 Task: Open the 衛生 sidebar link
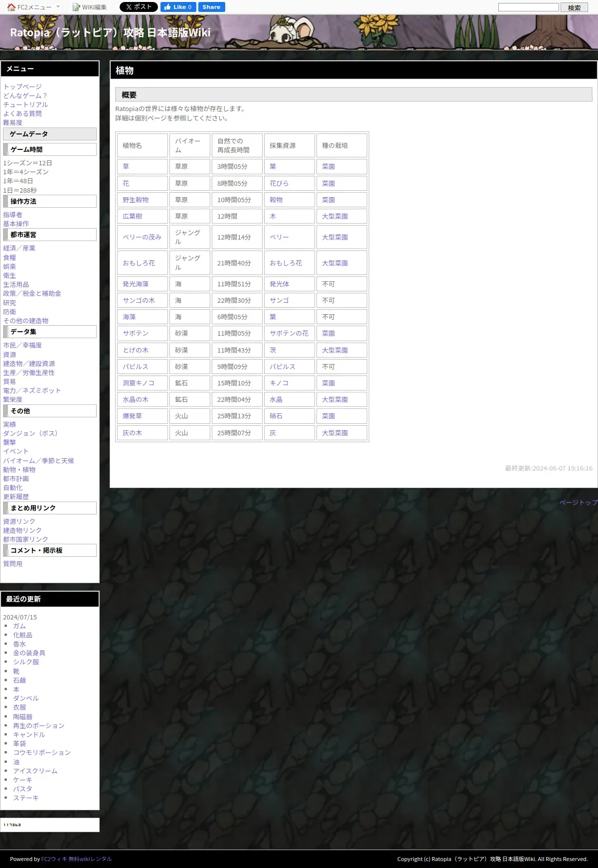point(9,275)
